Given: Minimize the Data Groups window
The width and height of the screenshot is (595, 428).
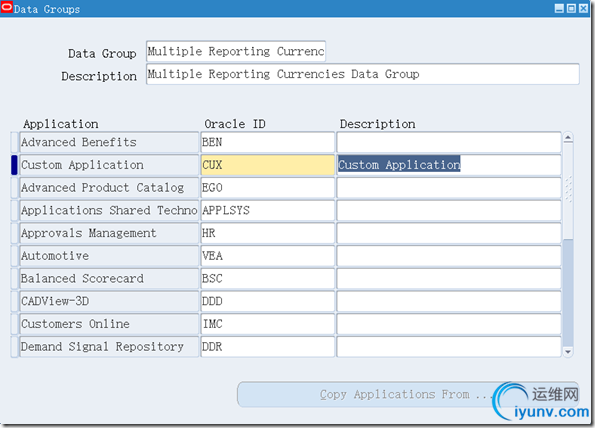Looking at the screenshot, I should pyautogui.click(x=559, y=8).
